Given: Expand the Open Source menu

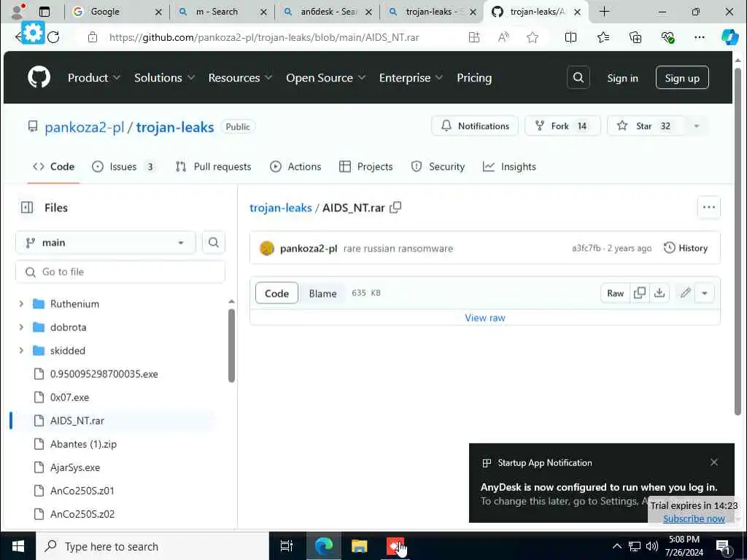Looking at the screenshot, I should coord(326,77).
